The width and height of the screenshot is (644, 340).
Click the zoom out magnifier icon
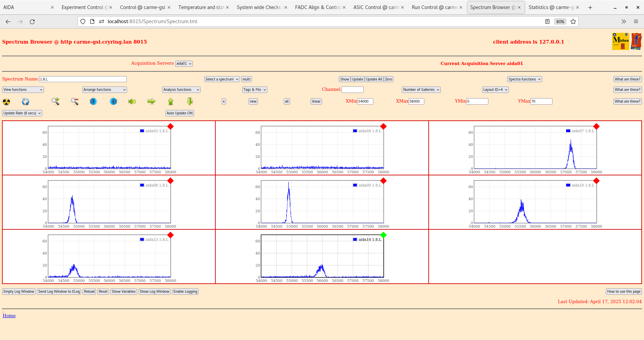pos(74,101)
